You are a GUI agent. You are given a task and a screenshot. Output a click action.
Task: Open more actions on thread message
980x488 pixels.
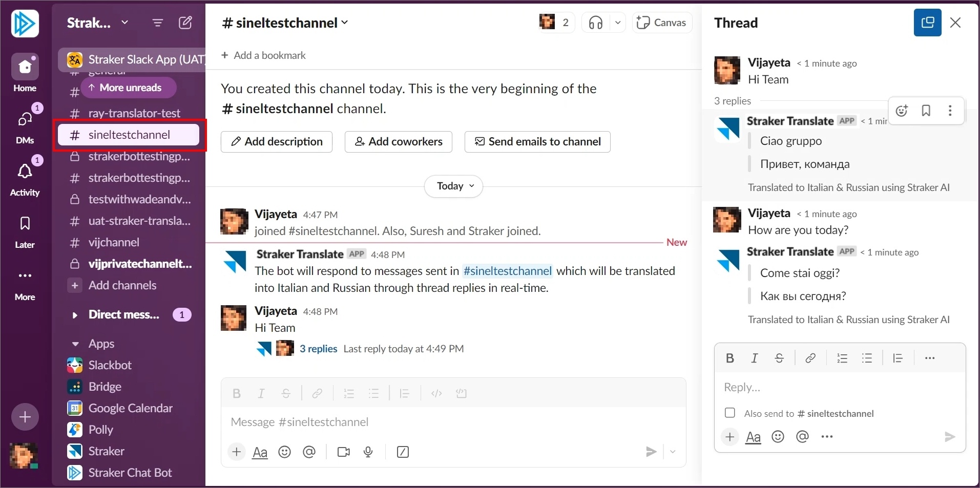click(x=950, y=111)
